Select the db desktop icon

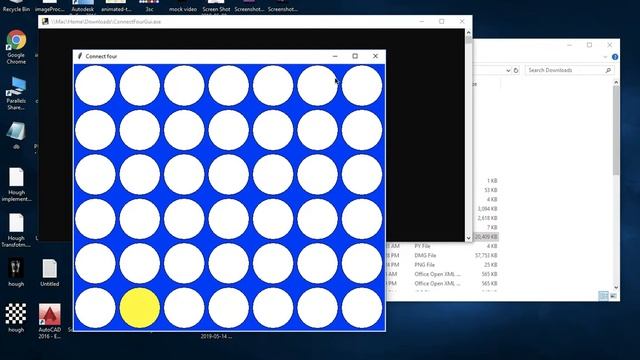click(16, 135)
